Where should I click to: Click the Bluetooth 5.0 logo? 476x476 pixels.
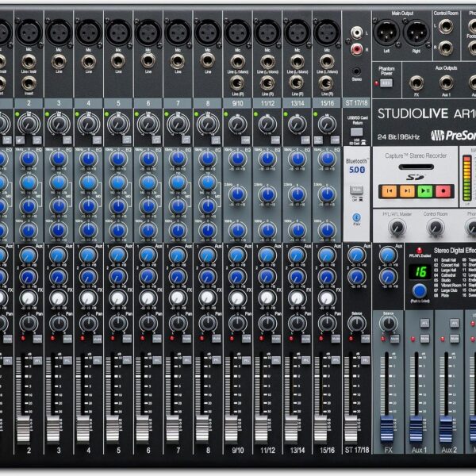pos(357,170)
